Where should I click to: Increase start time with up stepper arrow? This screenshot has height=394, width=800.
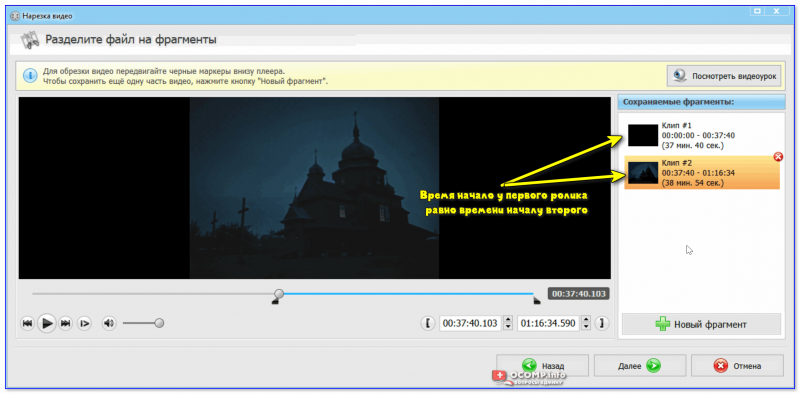point(508,319)
